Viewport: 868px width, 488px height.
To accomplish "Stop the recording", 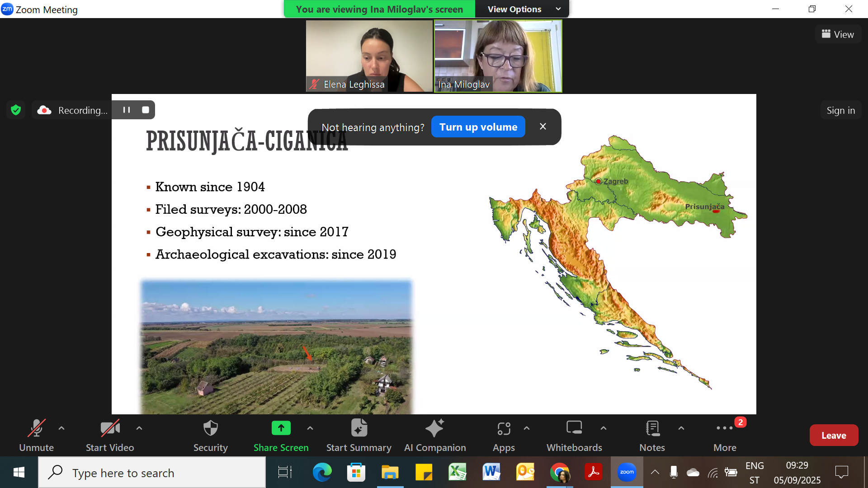I will click(146, 110).
